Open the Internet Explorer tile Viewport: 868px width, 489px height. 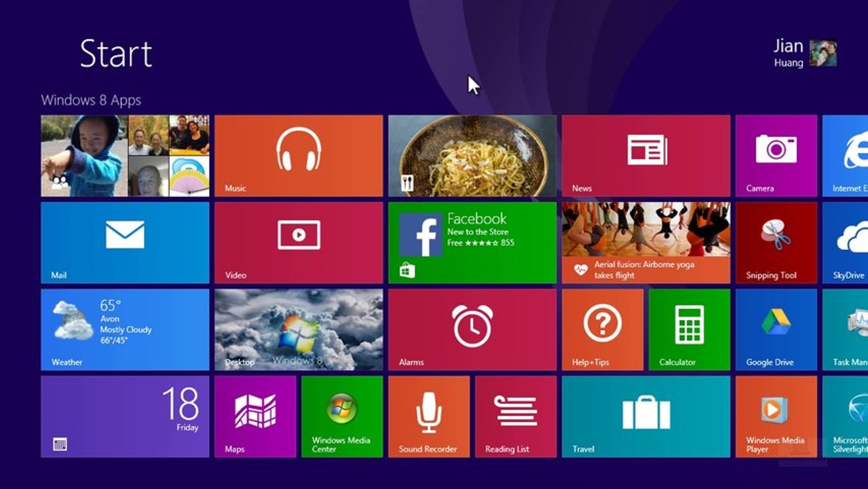[845, 156]
